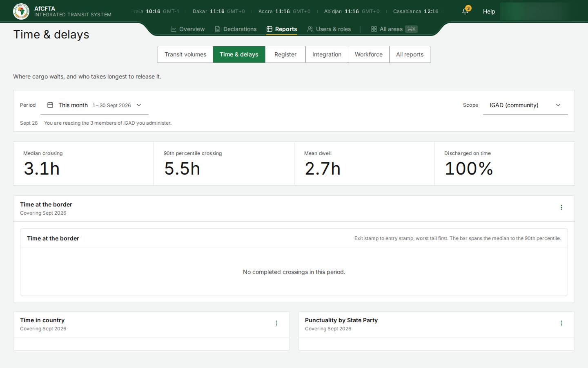This screenshot has width=588, height=368.
Task: Select the Time & delays tab
Action: tap(239, 54)
